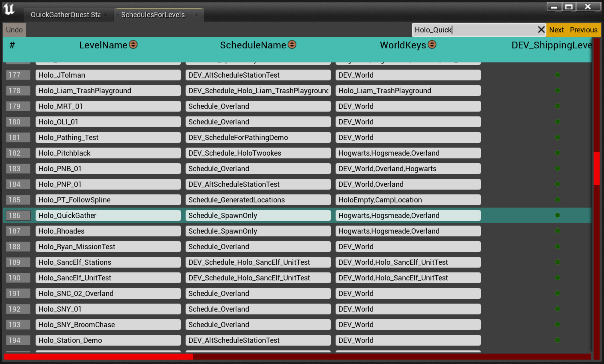
Task: Toggle DEV_ShippingLevel for Holo_Rhoades row
Action: pyautogui.click(x=558, y=231)
